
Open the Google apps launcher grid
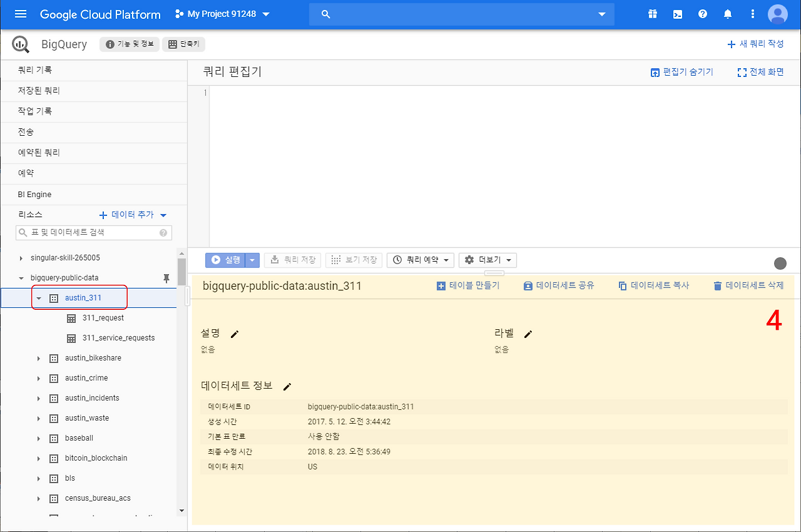pyautogui.click(x=652, y=14)
